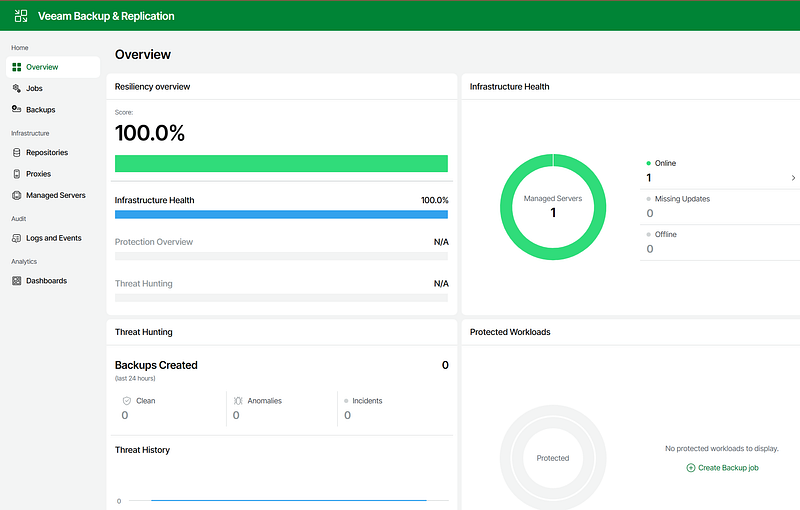Click the green resiliency score bar
The height and width of the screenshot is (510, 800).
coord(281,164)
